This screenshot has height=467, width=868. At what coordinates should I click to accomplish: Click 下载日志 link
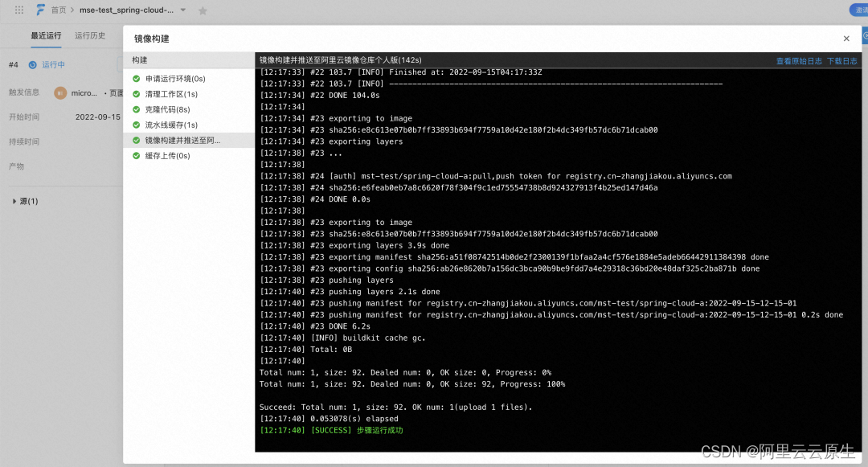pos(842,61)
